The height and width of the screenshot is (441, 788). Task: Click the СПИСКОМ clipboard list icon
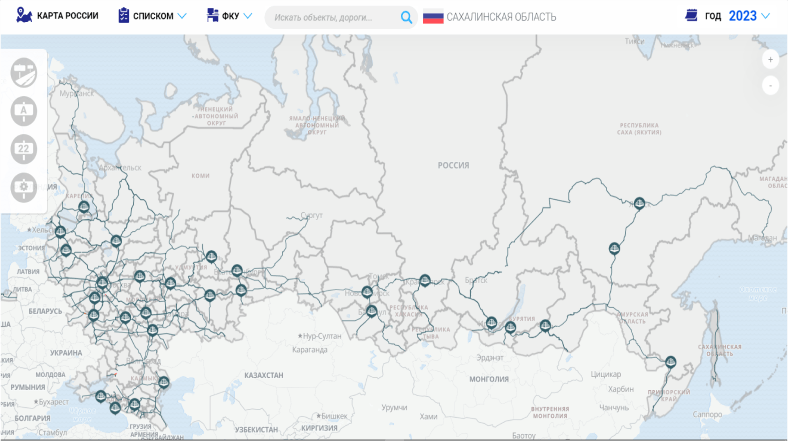point(124,16)
